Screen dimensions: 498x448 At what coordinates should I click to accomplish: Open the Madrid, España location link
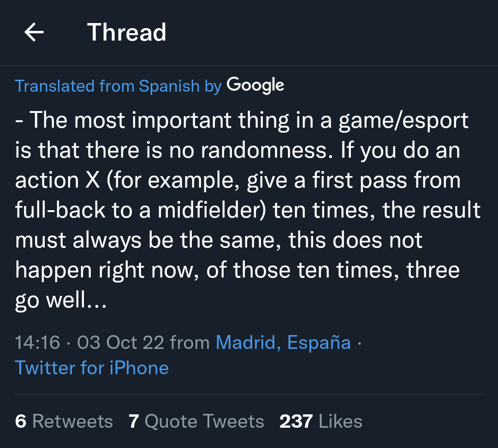[x=283, y=342]
